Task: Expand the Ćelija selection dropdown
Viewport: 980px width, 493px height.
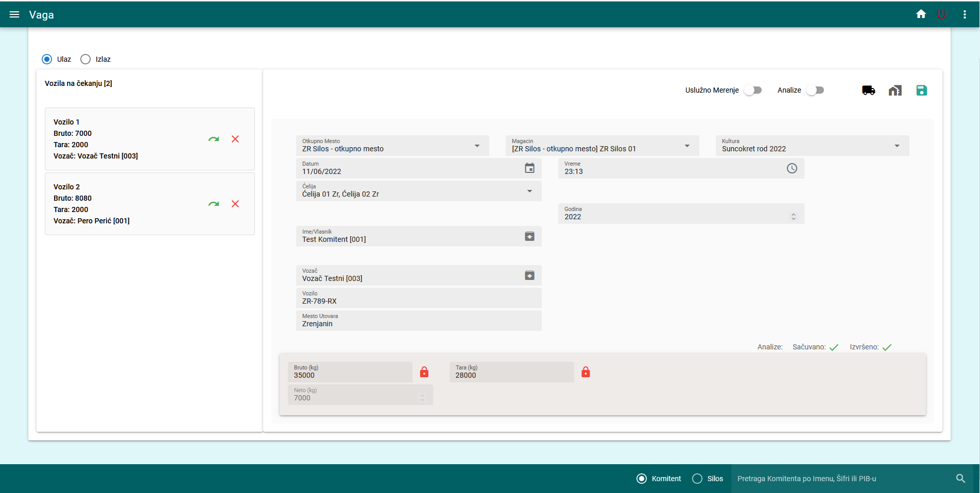Action: [x=529, y=191]
